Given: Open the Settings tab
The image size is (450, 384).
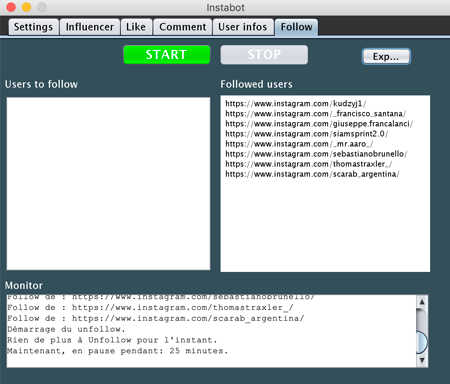Looking at the screenshot, I should point(34,27).
